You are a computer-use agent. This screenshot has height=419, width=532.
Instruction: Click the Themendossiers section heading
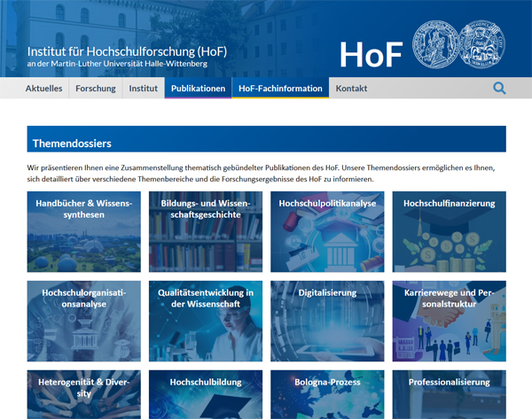pos(72,144)
